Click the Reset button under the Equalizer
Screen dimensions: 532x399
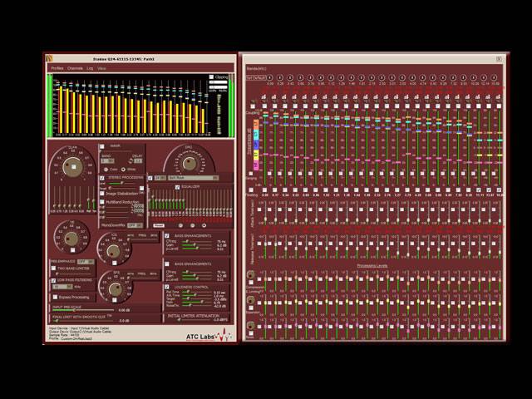[159, 225]
